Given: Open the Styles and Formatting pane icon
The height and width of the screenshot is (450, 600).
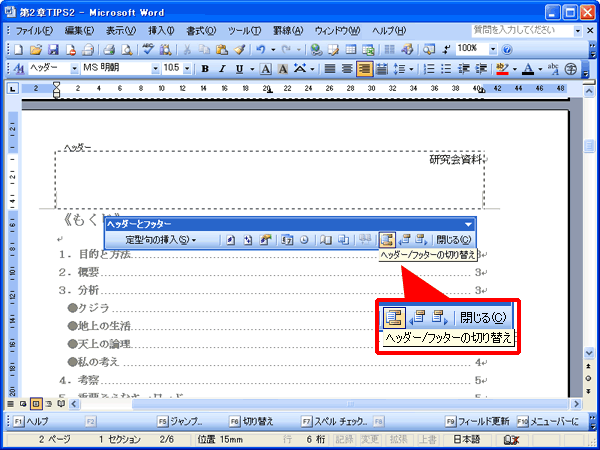Looking at the screenshot, I should [18, 69].
